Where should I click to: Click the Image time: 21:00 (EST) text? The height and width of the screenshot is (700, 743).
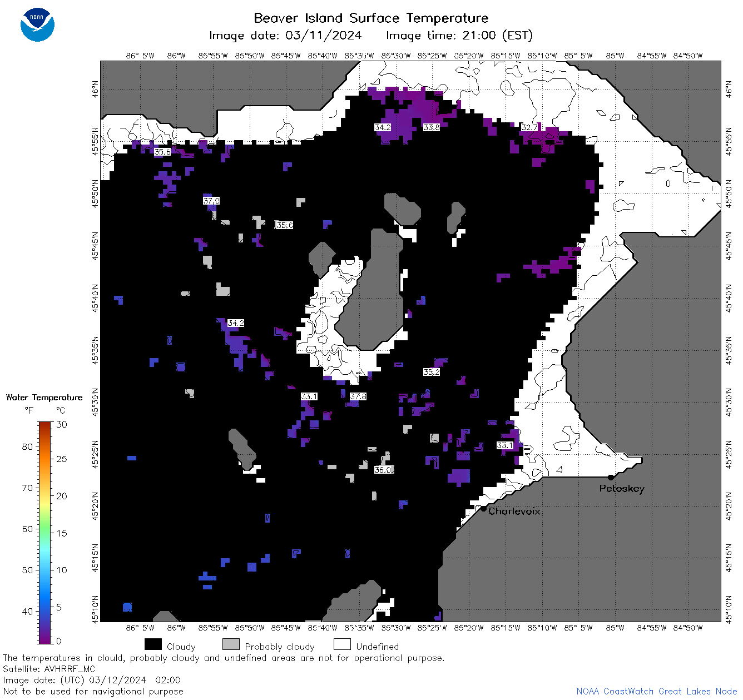pyautogui.click(x=459, y=36)
